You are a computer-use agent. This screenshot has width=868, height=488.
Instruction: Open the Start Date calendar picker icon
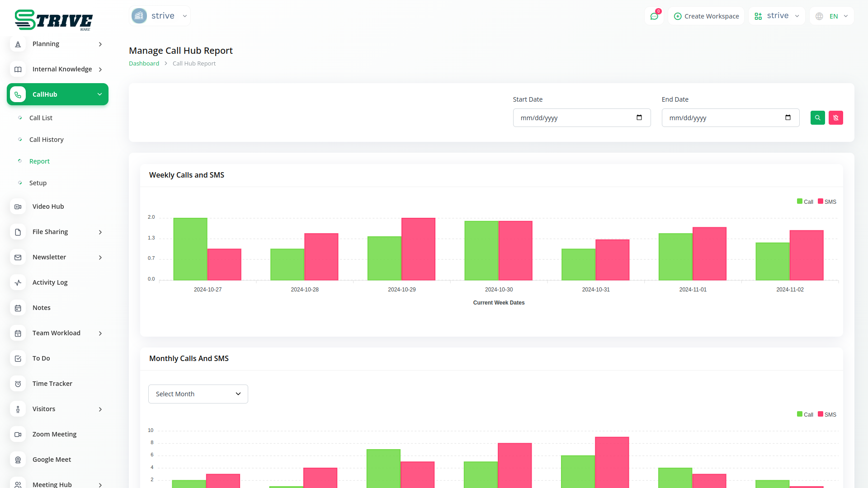pos(639,117)
